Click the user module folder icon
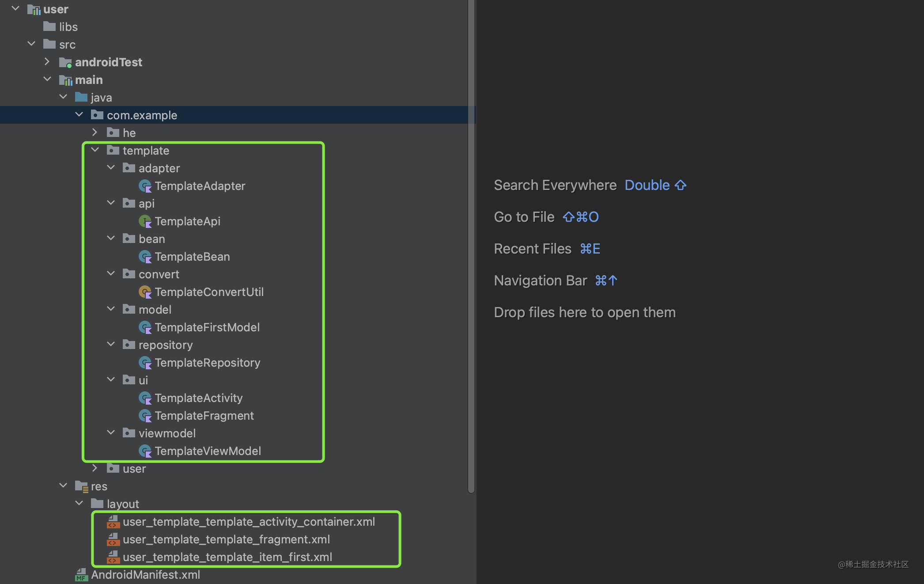This screenshot has width=924, height=584. 34,9
